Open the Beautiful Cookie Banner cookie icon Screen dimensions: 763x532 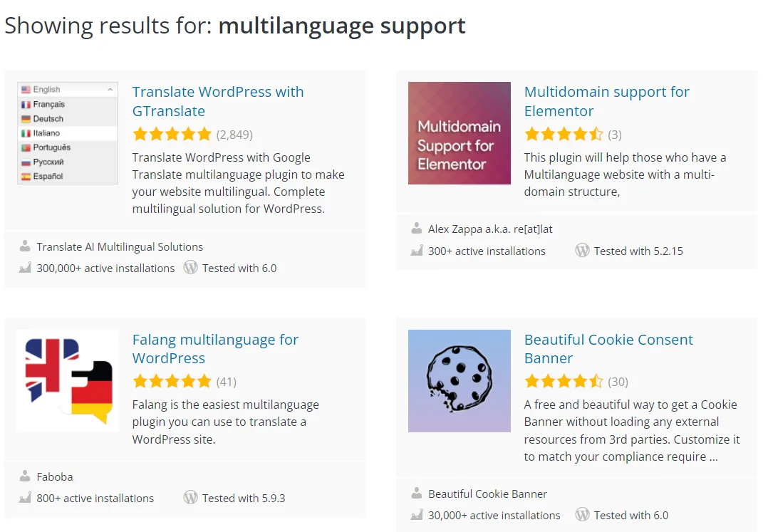tap(459, 380)
